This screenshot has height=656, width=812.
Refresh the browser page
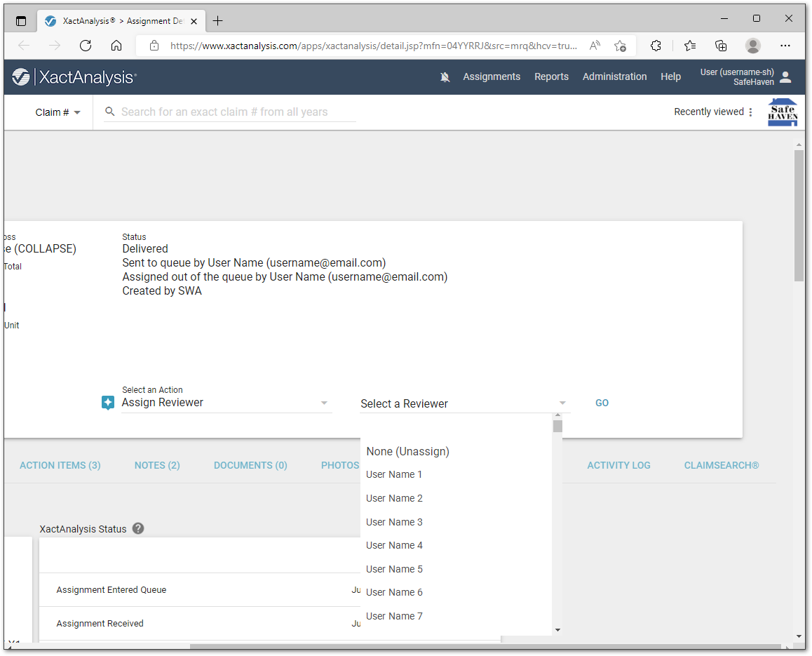(86, 46)
